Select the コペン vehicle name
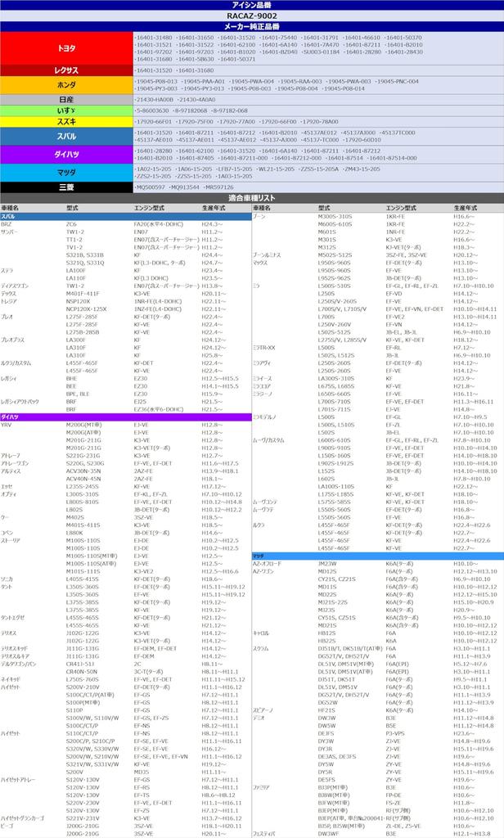Viewport: 504px width, 838px height. click(7, 534)
